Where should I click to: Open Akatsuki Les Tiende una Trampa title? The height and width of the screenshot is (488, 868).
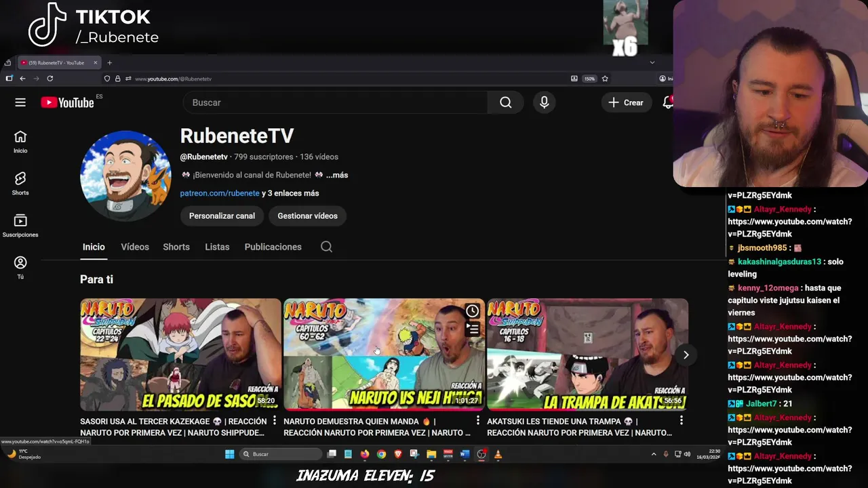pos(580,427)
